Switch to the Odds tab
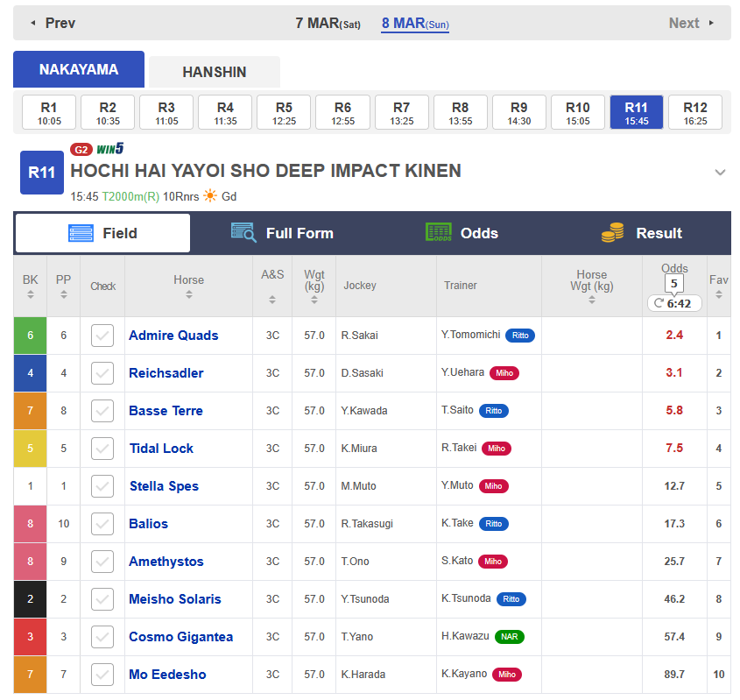The height and width of the screenshot is (700, 740). pos(462,233)
